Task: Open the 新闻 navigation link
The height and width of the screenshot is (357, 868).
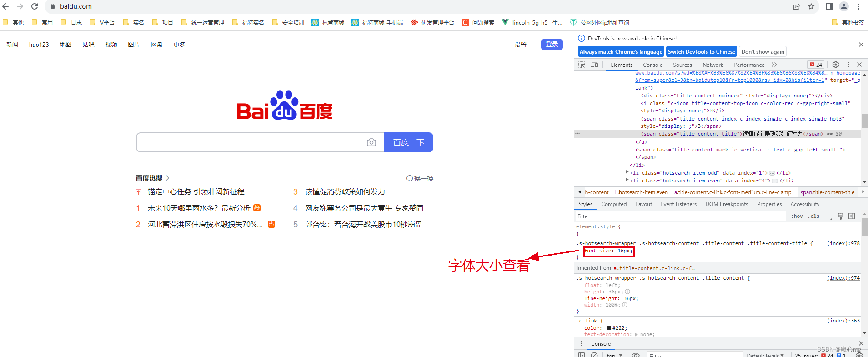Action: tap(12, 45)
